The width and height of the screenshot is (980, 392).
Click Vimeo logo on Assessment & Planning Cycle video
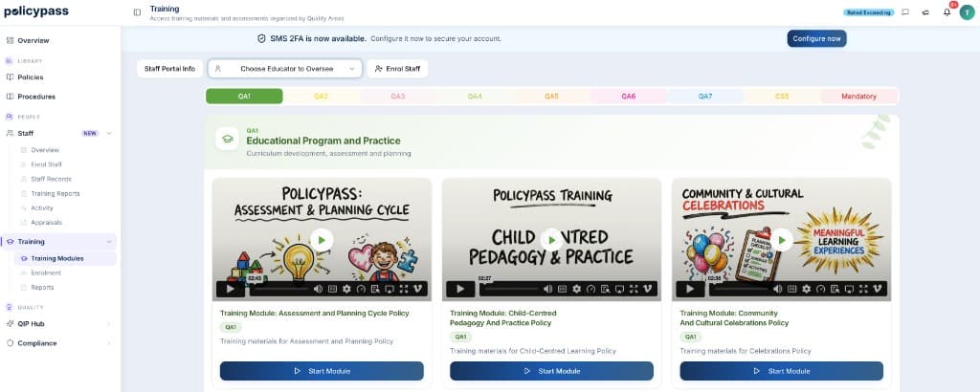point(418,289)
